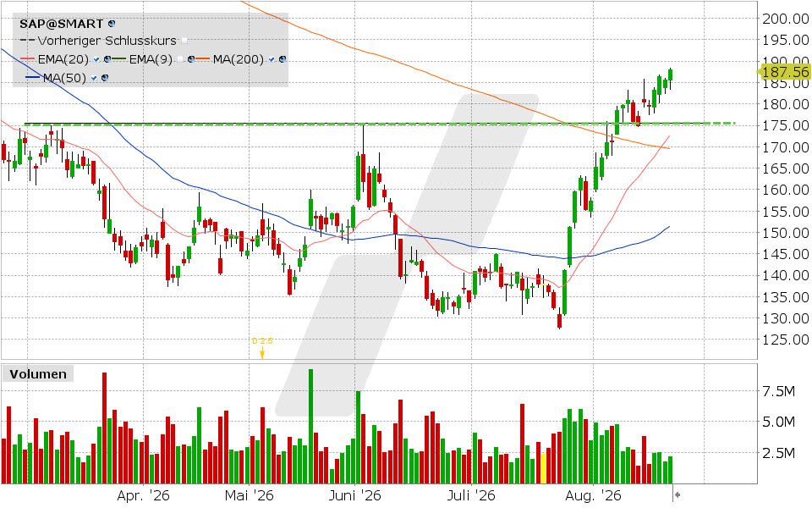The height and width of the screenshot is (508, 812).
Task: Click the 200.00 price axis label
Action: coord(786,19)
